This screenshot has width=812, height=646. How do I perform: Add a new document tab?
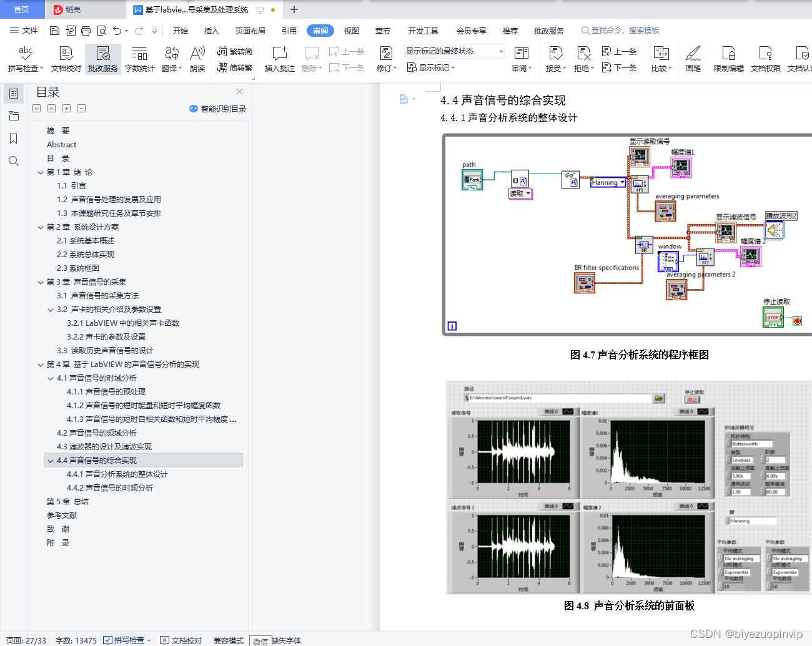coord(294,9)
